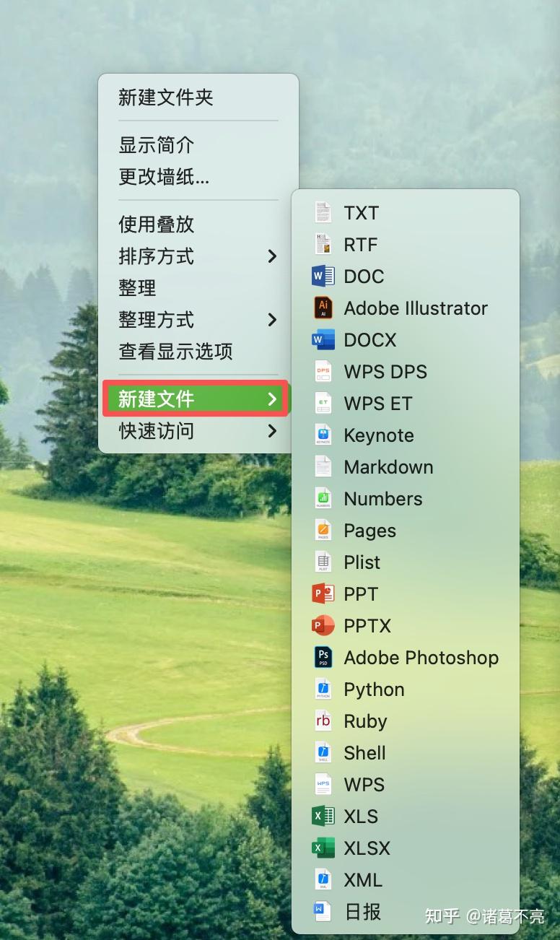Click the XML file icon
This screenshot has height=940, width=560.
coord(323,880)
